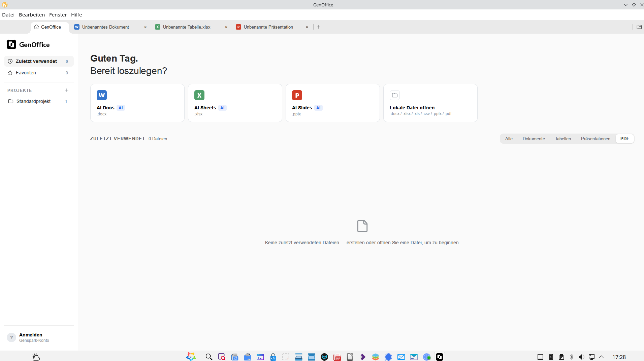Open the terminal from the taskbar

260,357
